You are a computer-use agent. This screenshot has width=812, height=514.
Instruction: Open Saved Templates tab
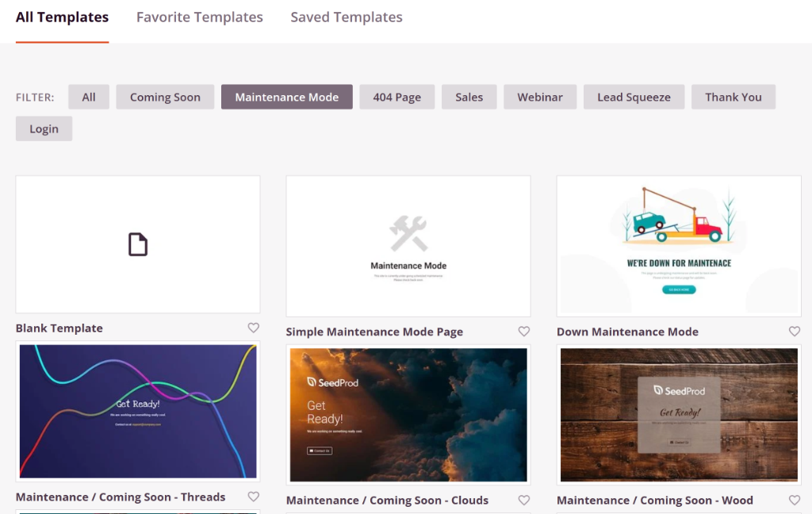tap(347, 17)
